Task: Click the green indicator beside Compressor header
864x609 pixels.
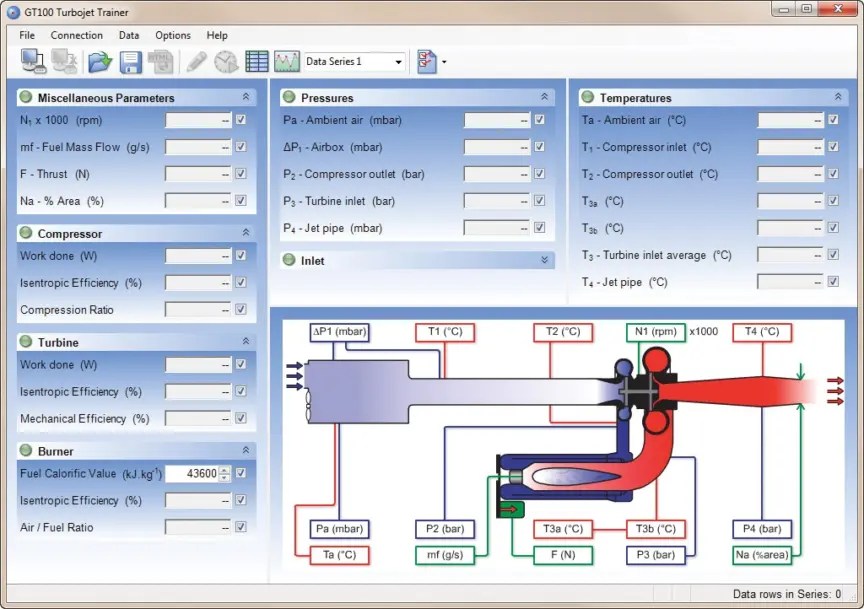Action: (x=25, y=233)
